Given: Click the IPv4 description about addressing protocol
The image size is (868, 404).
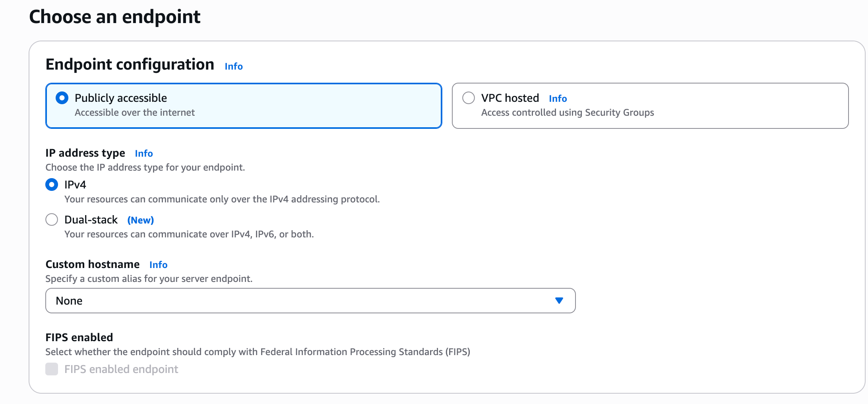Looking at the screenshot, I should [222, 199].
